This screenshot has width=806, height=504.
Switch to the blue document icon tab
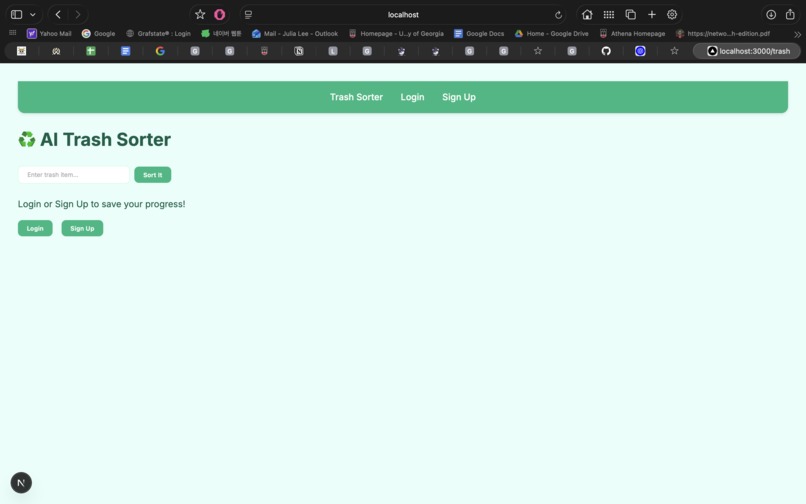(125, 51)
